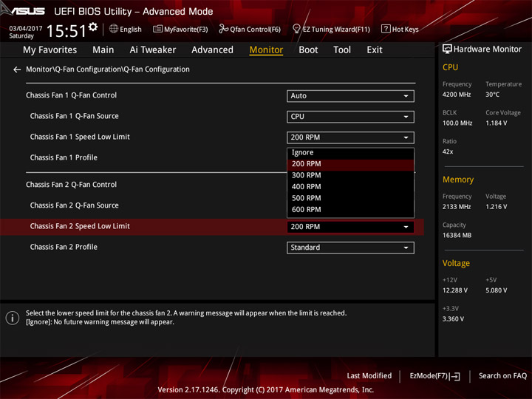Click the Q-Fan Configuration breadcrumb path
532x399 pixels.
coord(108,69)
